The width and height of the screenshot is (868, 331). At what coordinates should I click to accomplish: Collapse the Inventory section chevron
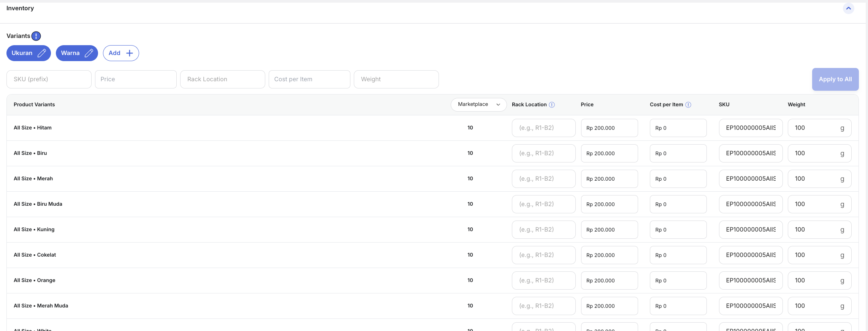click(849, 8)
